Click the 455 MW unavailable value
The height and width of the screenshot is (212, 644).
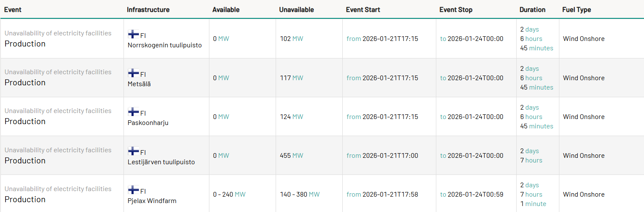(x=291, y=156)
